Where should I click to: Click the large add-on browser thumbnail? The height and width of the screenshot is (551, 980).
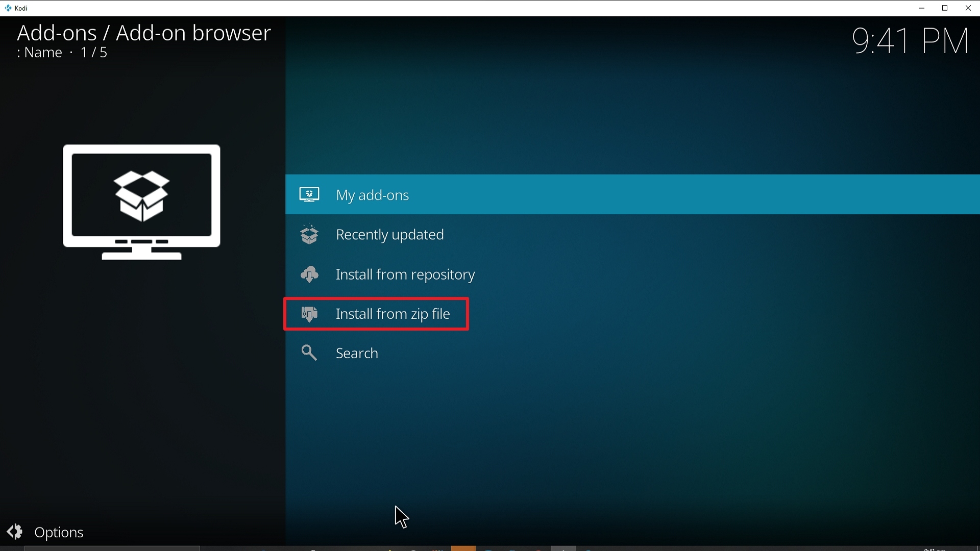[142, 203]
